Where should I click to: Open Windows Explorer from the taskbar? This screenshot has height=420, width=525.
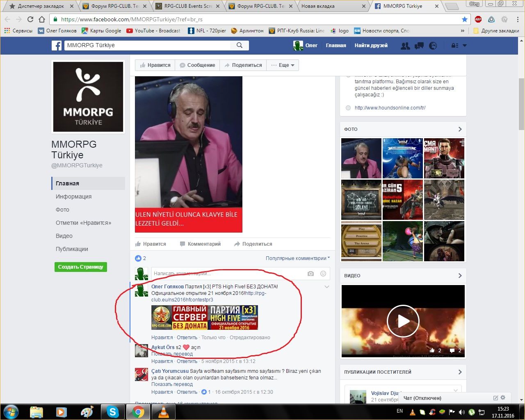(37, 412)
